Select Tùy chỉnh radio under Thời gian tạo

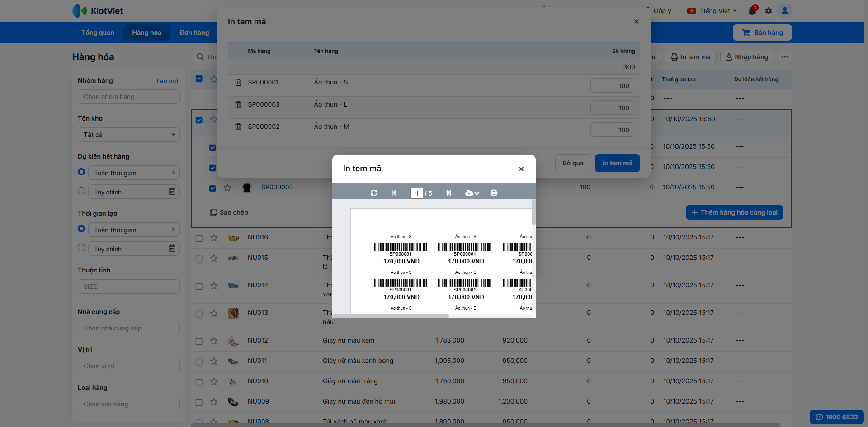[x=81, y=248]
